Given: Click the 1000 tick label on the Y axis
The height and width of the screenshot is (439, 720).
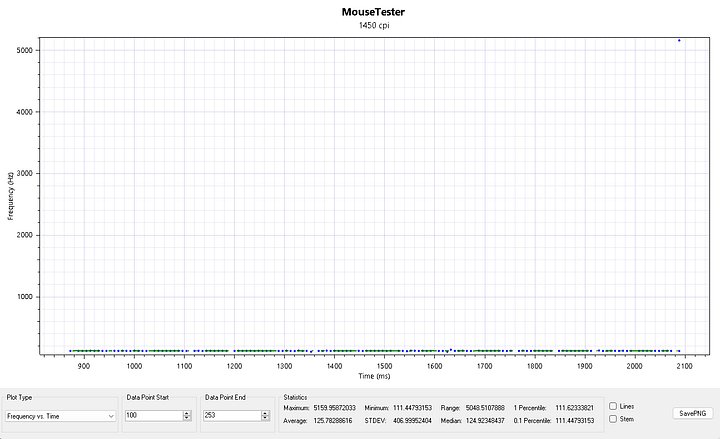Looking at the screenshot, I should [25, 297].
